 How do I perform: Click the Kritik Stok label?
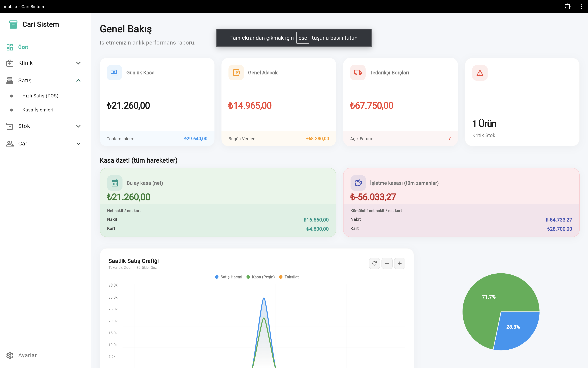tap(484, 135)
